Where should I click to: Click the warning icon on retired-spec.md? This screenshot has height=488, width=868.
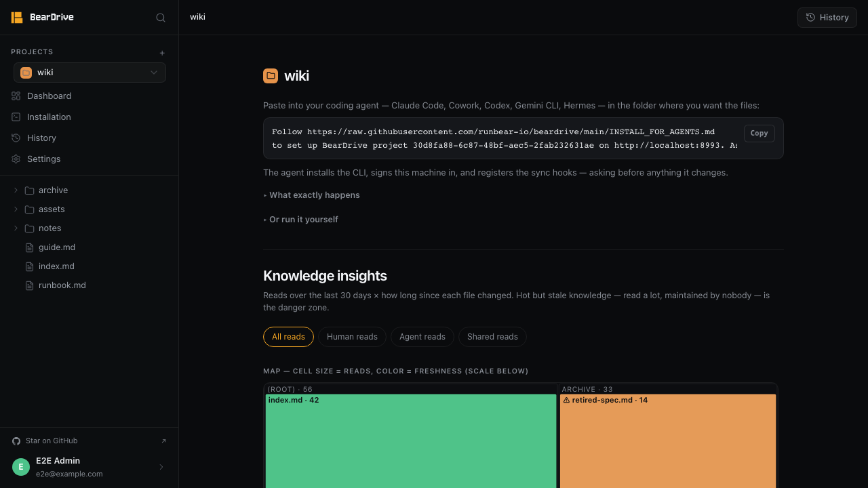[566, 400]
